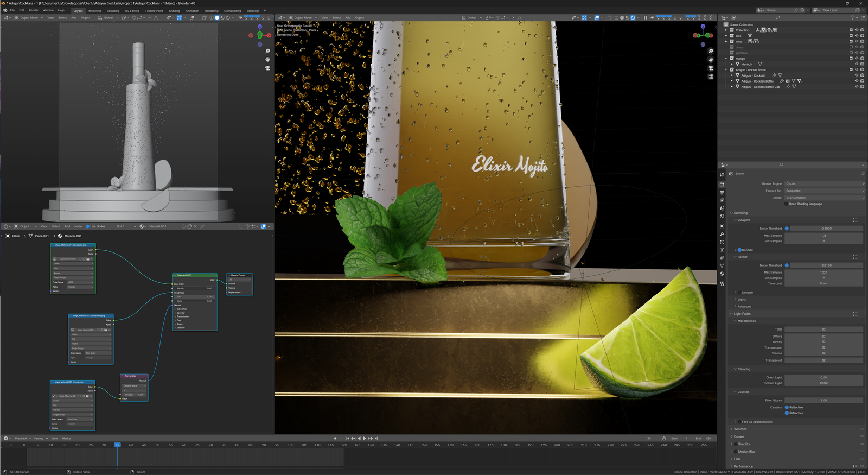Select wireframe shading in the left viewport
The image size is (868, 475).
coord(212,17)
